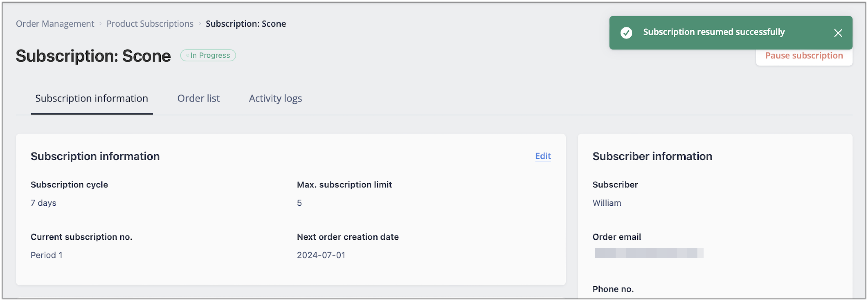The width and height of the screenshot is (868, 301).
Task: Navigate to Product Subscriptions breadcrumb
Action: click(x=150, y=24)
